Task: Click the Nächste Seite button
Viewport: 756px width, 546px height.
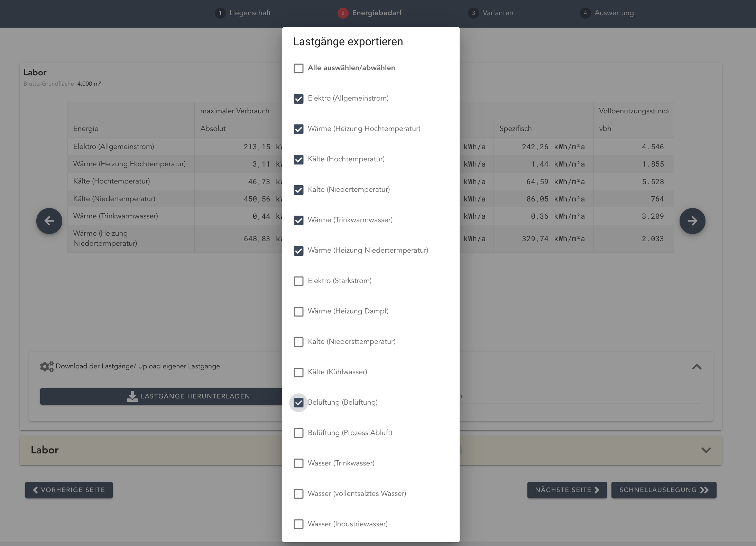Action: [x=566, y=490]
